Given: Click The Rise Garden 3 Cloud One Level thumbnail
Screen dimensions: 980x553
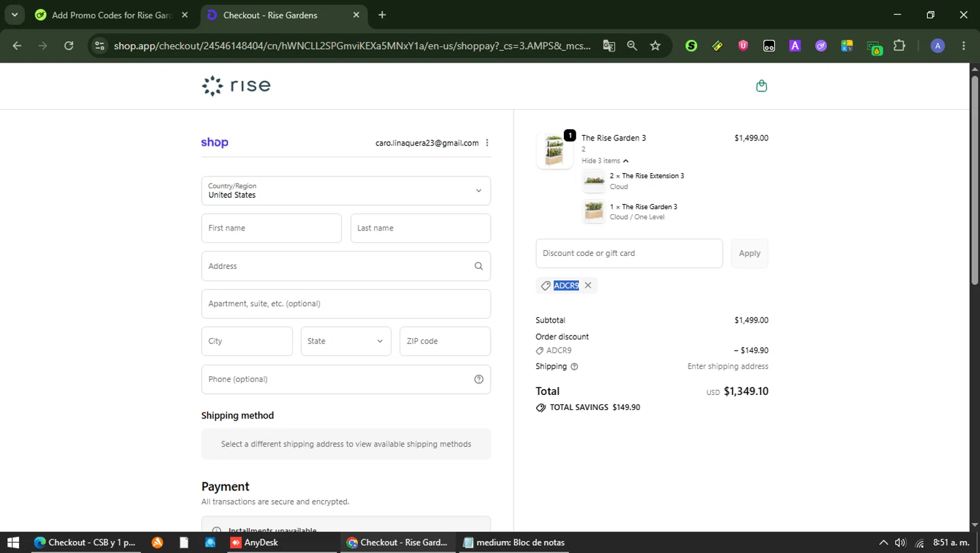Looking at the screenshot, I should tap(594, 212).
